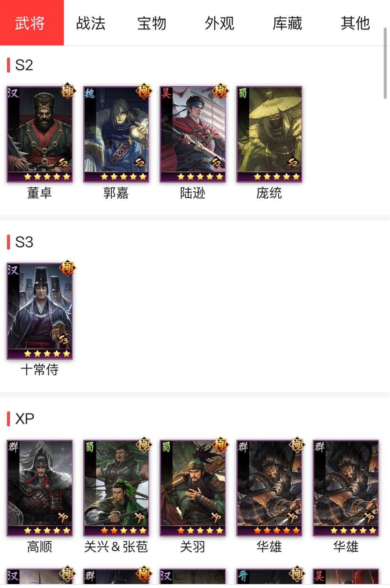Image resolution: width=390 pixels, height=588 pixels.
Task: Open the 关兴＆张苞 card
Action: [116, 488]
